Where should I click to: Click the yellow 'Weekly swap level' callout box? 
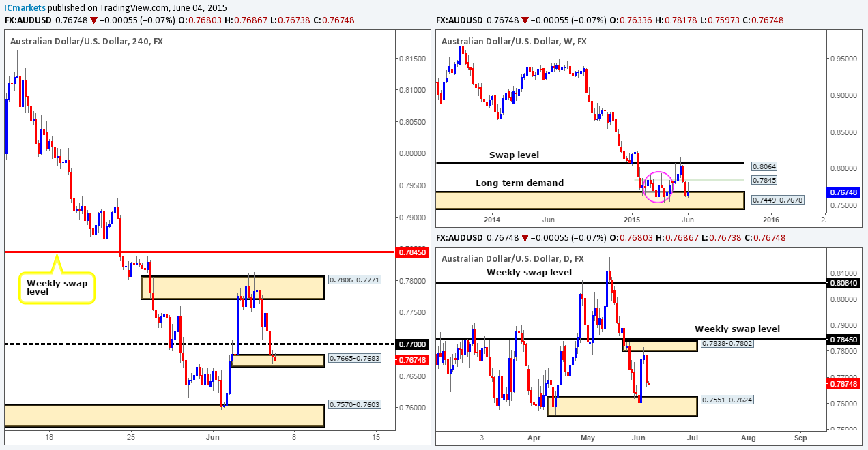pyautogui.click(x=57, y=288)
